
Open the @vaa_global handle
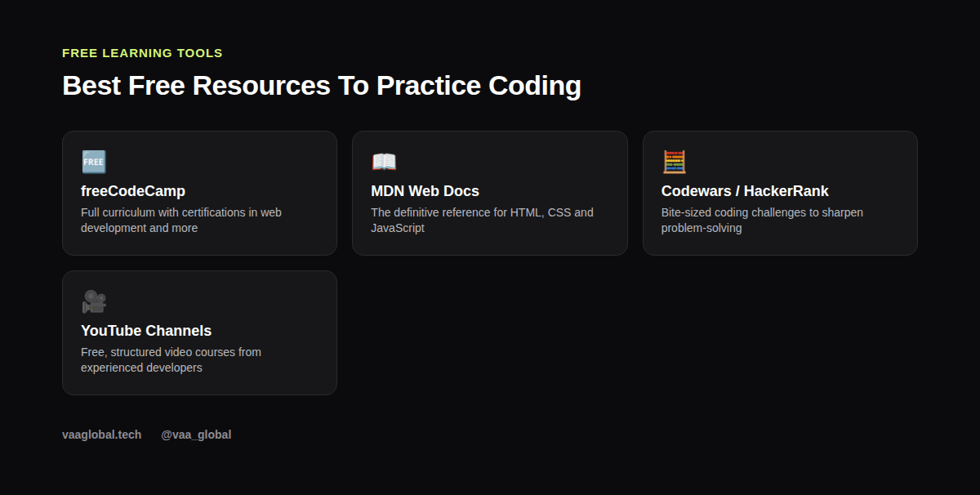196,435
